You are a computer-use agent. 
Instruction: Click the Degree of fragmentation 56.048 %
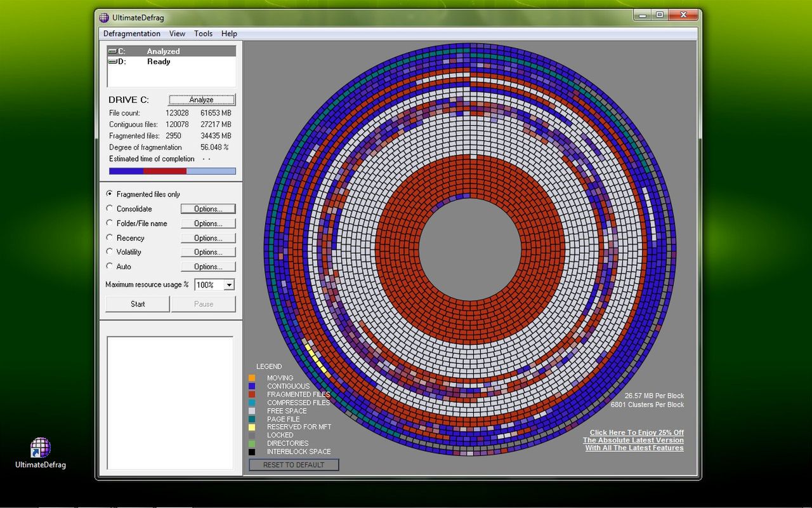(214, 147)
